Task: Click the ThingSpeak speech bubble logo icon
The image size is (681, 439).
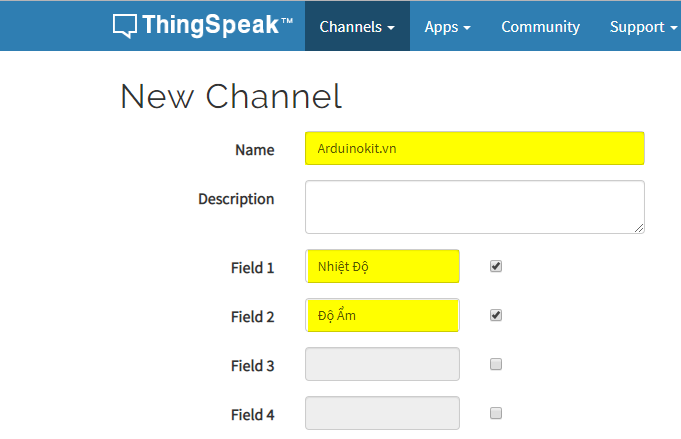Action: [125, 26]
